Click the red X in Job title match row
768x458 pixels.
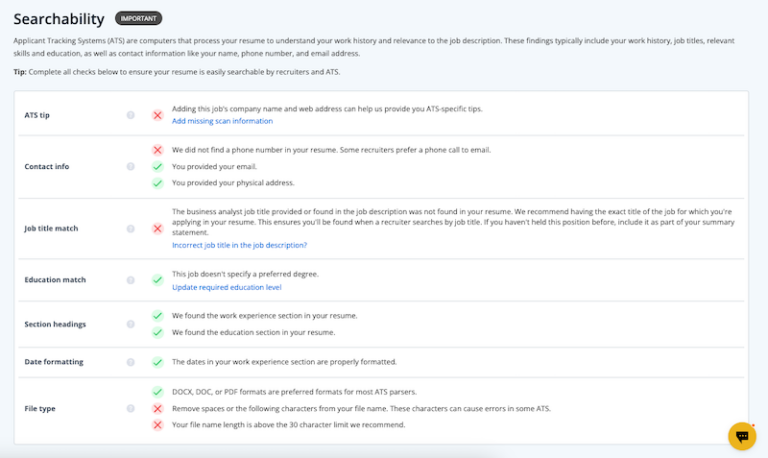coord(157,228)
